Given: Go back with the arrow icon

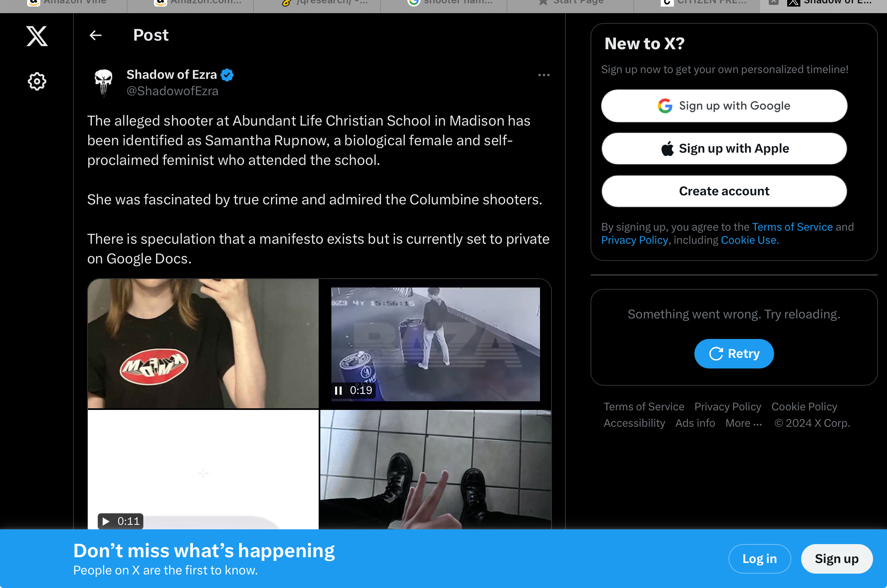Looking at the screenshot, I should pos(96,35).
